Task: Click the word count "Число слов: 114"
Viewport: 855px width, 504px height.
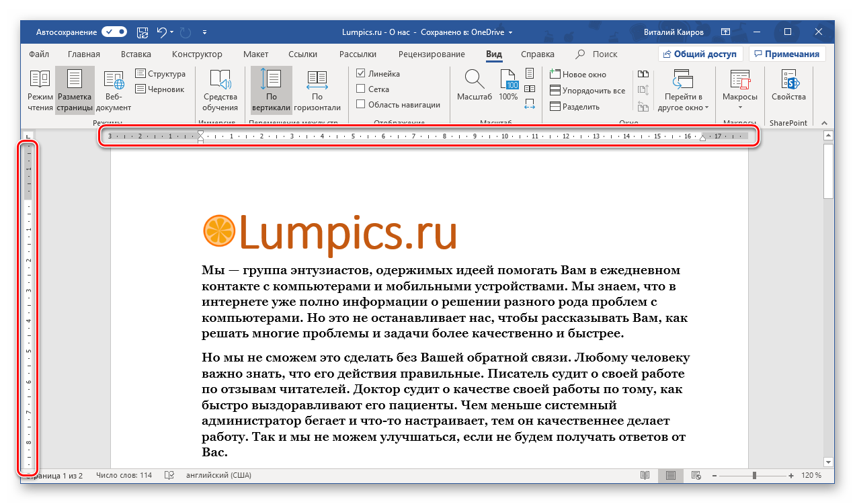Action: pyautogui.click(x=124, y=475)
